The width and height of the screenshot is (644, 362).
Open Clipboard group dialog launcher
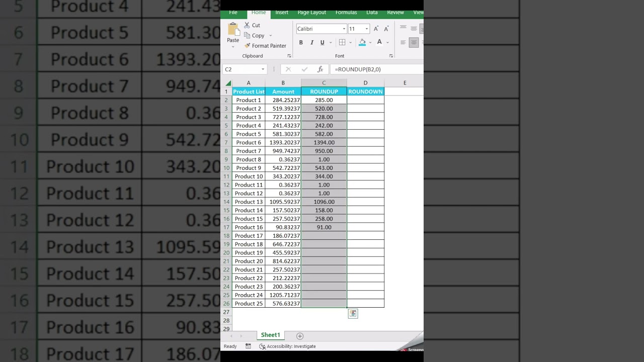(289, 56)
